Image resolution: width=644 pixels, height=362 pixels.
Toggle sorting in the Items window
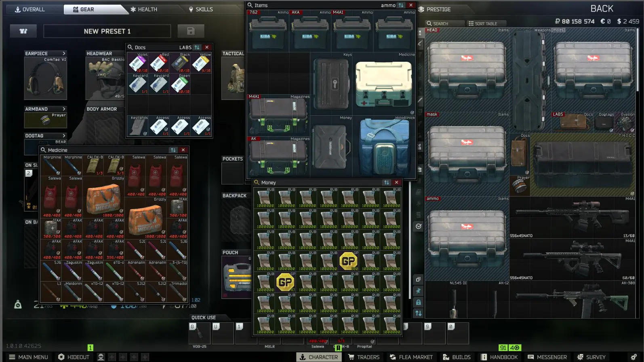coord(401,5)
